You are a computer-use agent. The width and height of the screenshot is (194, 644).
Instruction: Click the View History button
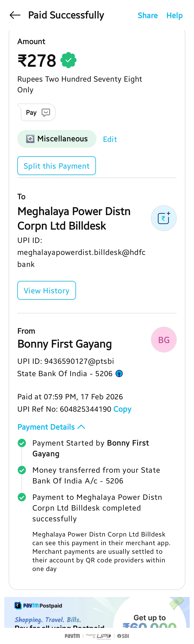pos(47,290)
